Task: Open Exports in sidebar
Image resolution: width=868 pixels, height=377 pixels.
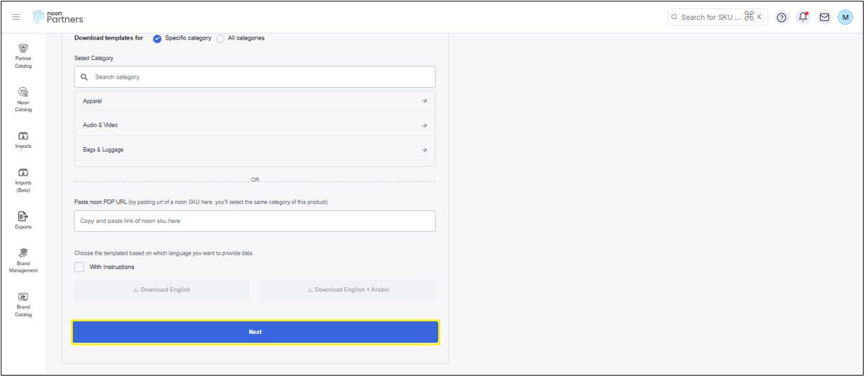Action: tap(23, 220)
